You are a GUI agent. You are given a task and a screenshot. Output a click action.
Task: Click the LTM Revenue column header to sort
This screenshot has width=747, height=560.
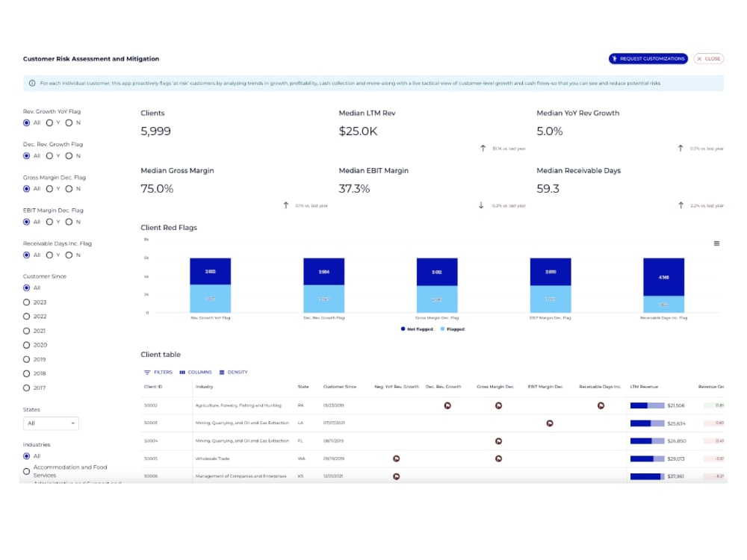click(643, 387)
